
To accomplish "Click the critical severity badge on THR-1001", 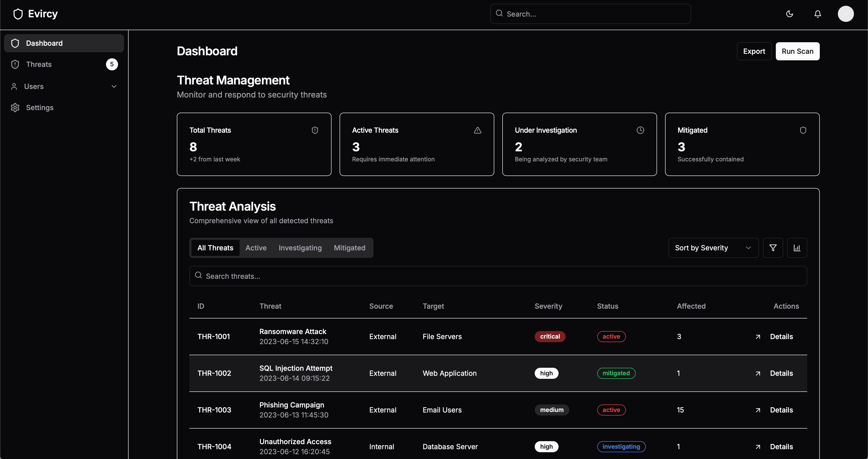I will pos(550,336).
